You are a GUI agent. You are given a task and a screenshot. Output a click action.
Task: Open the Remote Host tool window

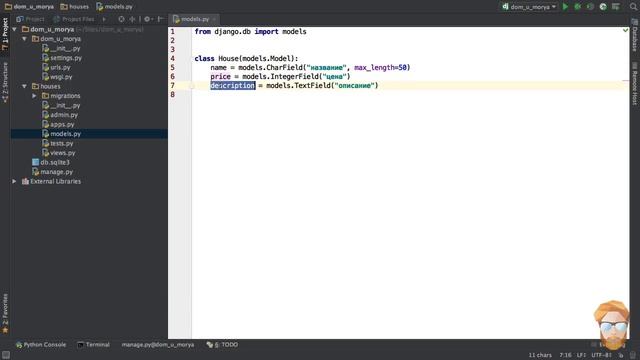pos(635,84)
